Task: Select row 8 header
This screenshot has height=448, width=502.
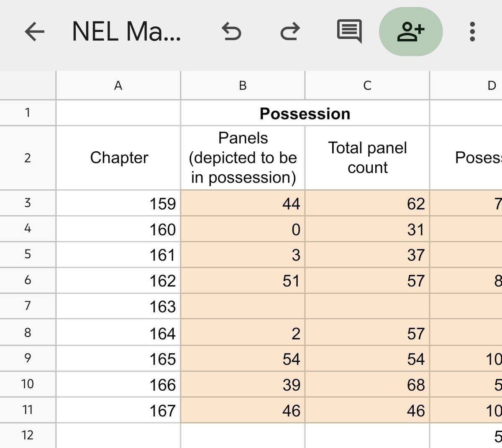Action: (28, 333)
